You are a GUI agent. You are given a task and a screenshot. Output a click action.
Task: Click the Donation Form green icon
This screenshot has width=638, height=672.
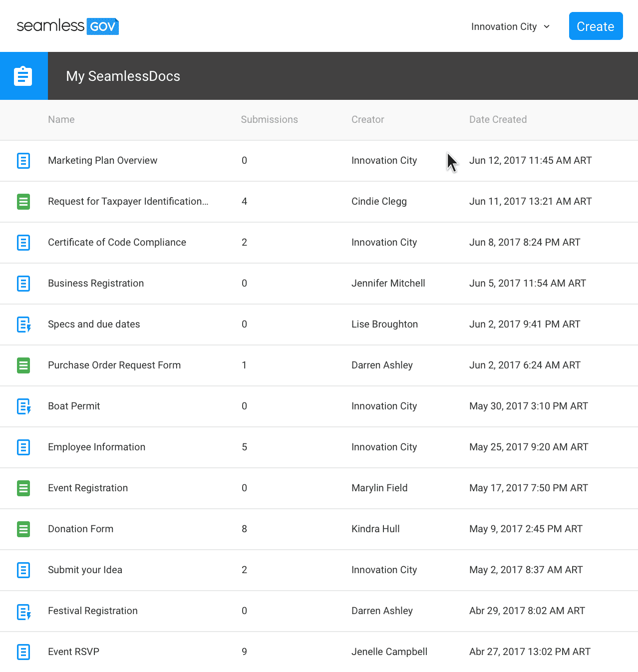pos(23,529)
